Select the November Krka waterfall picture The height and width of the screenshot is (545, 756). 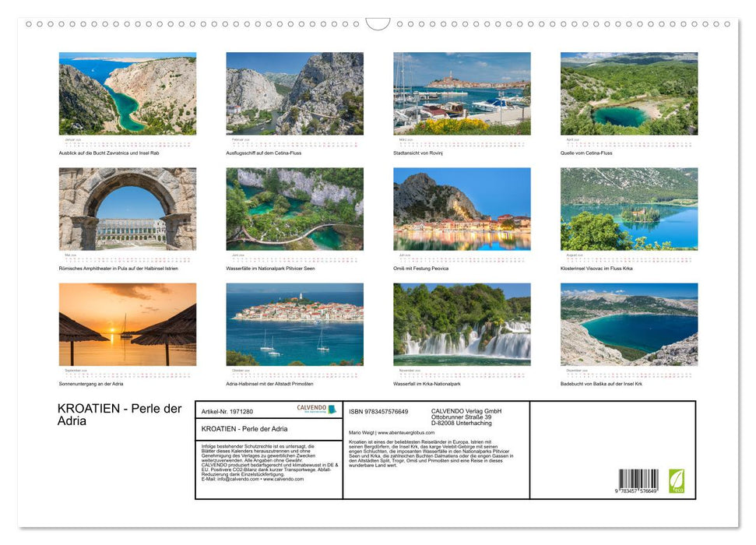(x=461, y=323)
